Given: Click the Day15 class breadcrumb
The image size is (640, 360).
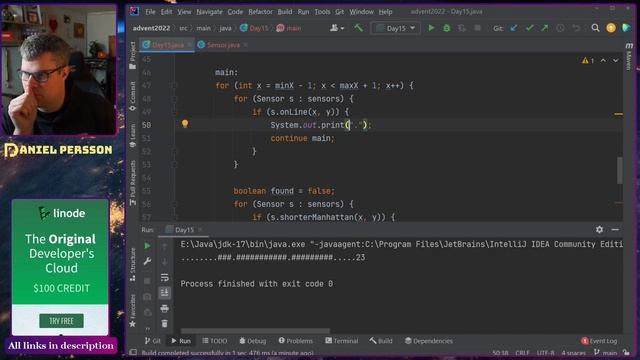Looking at the screenshot, I should pyautogui.click(x=255, y=28).
